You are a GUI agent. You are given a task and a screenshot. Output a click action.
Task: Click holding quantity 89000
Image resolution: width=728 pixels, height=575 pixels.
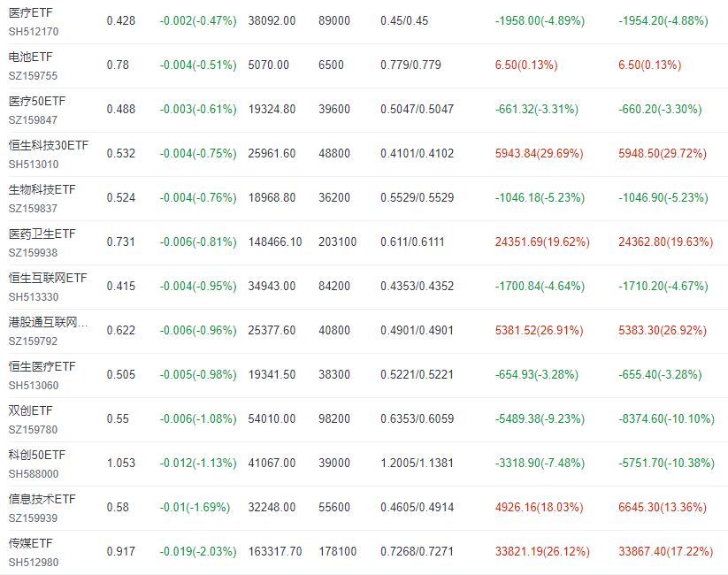(334, 21)
